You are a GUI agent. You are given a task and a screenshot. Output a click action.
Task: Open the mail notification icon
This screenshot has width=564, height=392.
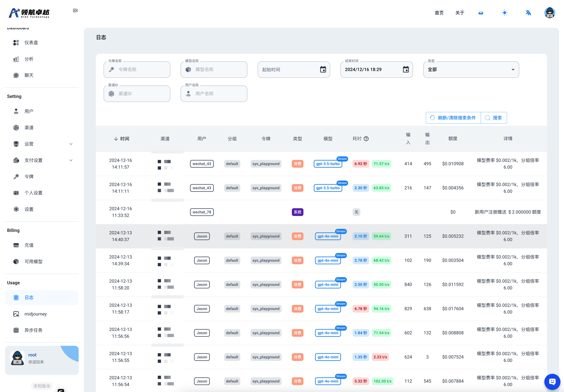coord(481,13)
